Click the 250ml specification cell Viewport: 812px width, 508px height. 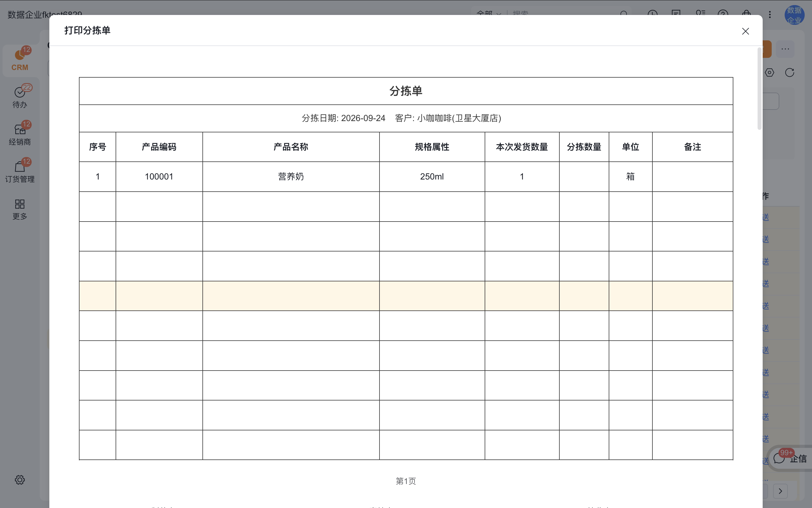click(432, 177)
